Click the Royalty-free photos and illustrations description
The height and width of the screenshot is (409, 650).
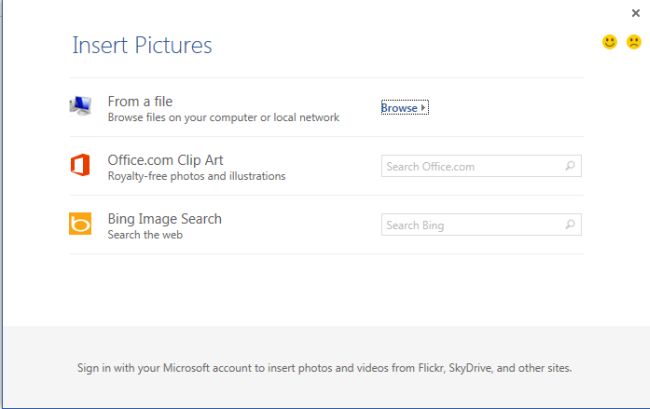(x=196, y=176)
